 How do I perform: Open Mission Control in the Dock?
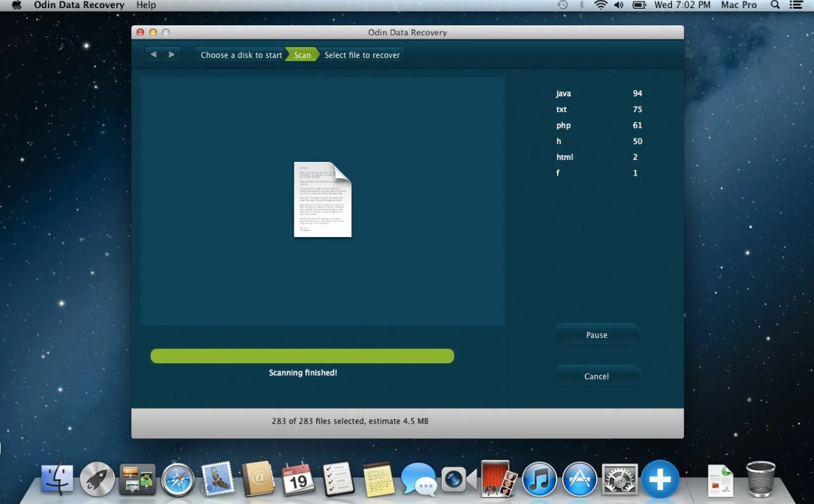pyautogui.click(x=137, y=478)
